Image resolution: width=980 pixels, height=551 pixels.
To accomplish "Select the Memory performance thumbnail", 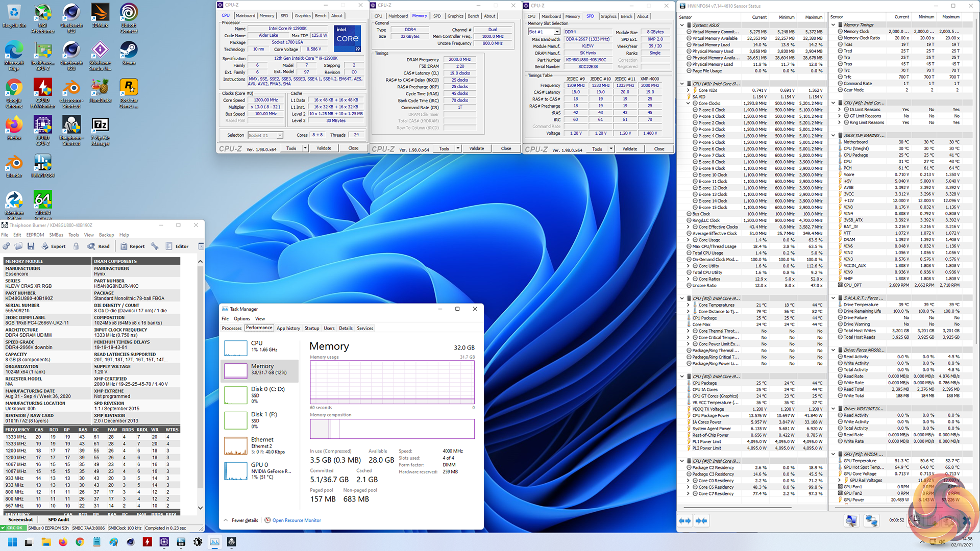I will tap(236, 370).
